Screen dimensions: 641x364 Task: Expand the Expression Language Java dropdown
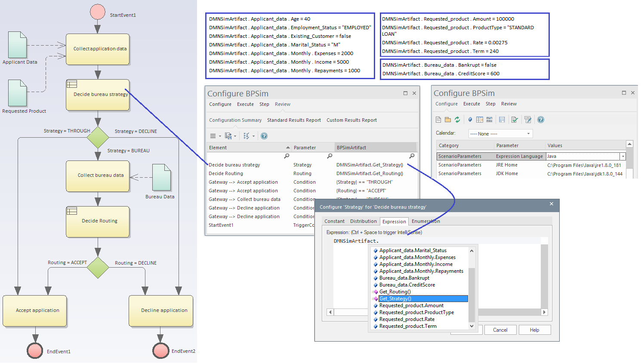point(623,157)
